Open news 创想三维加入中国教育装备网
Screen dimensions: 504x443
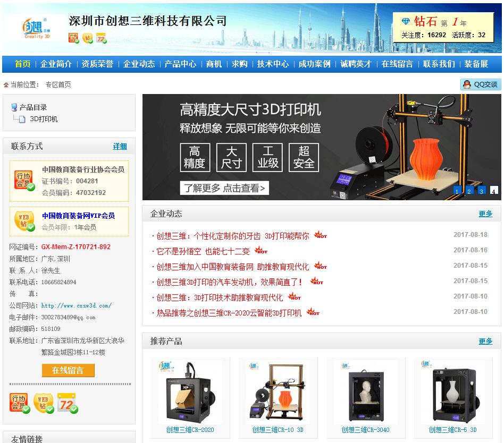[x=233, y=267]
